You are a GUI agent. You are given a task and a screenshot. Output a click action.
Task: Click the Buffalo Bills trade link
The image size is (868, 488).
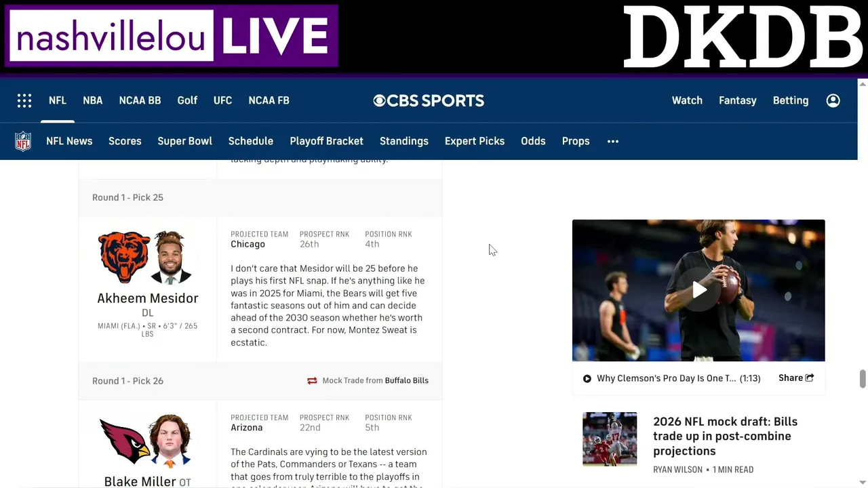click(x=407, y=381)
